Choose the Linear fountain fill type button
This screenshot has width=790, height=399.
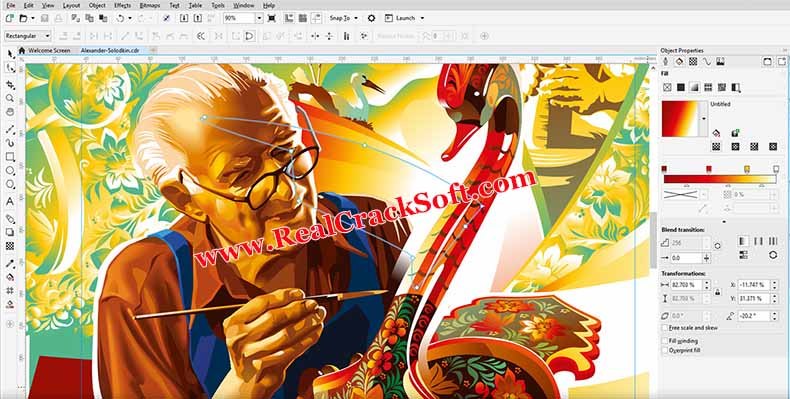pyautogui.click(x=716, y=147)
